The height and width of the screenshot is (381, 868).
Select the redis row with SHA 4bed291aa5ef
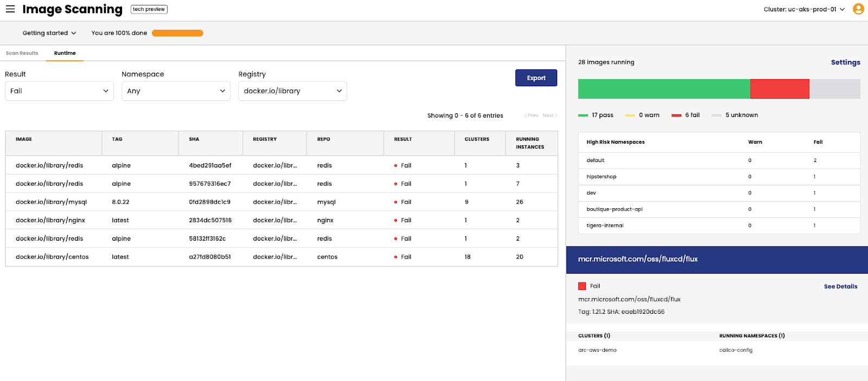282,165
